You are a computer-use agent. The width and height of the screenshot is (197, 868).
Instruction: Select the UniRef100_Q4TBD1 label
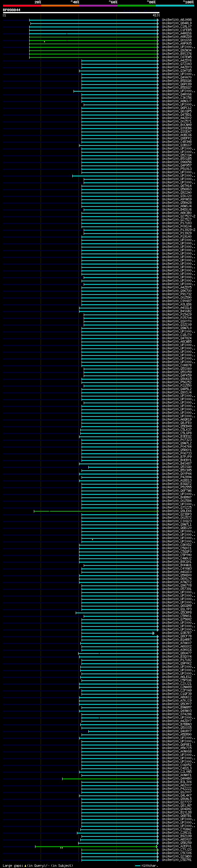tap(176, 115)
